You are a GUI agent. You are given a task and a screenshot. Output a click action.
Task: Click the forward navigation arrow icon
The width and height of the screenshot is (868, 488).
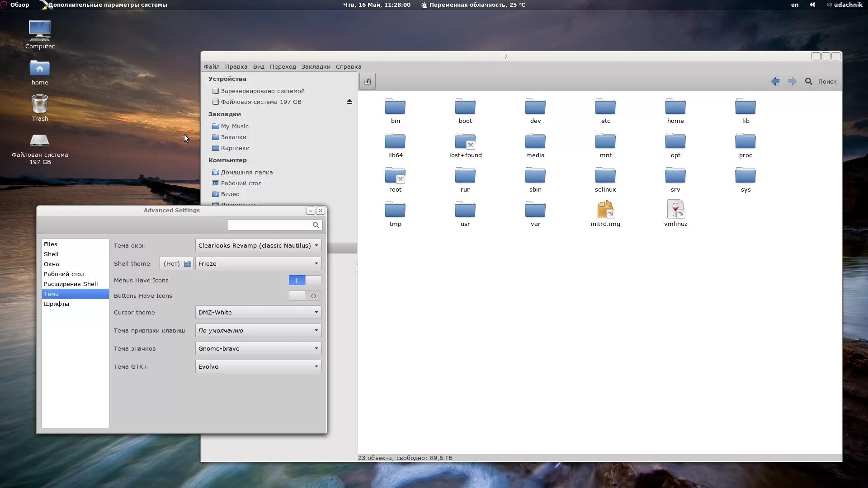click(792, 81)
